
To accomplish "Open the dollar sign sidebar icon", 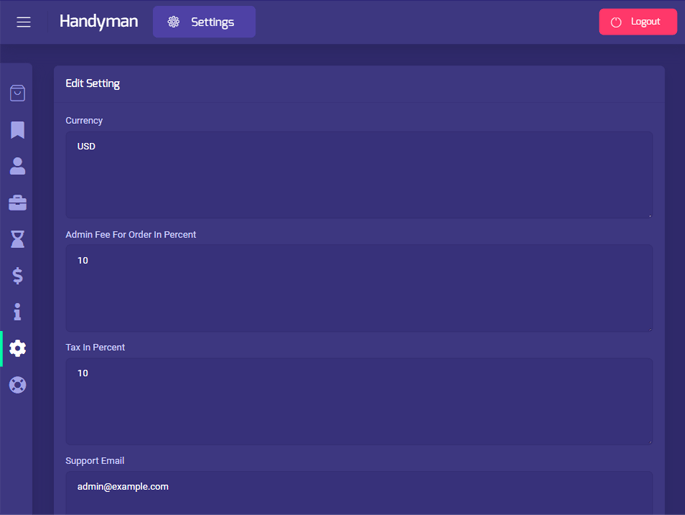I will pos(17,276).
